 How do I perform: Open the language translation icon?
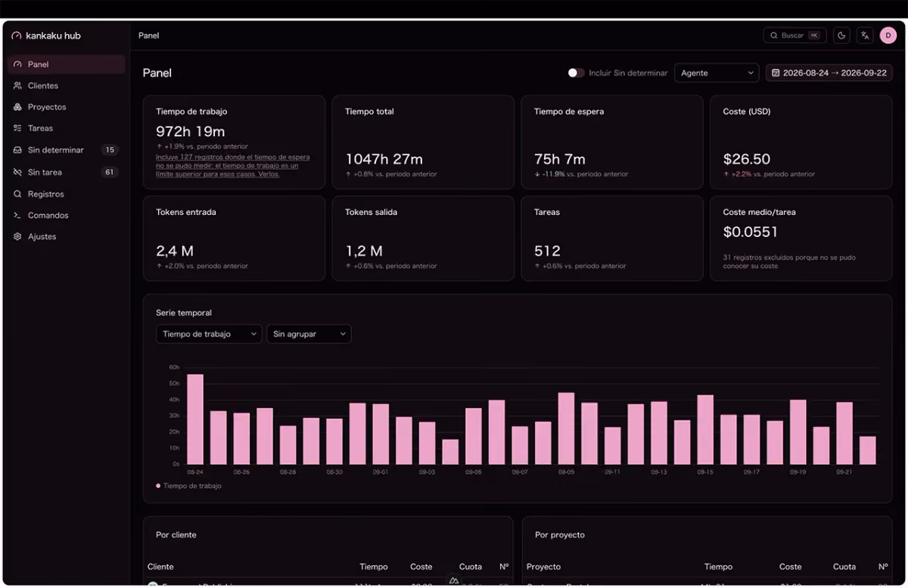[x=865, y=36]
